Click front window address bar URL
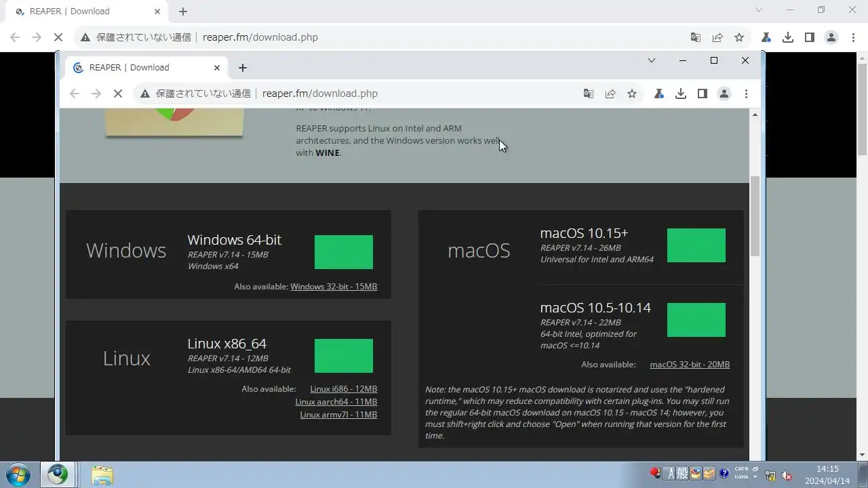 pos(320,94)
